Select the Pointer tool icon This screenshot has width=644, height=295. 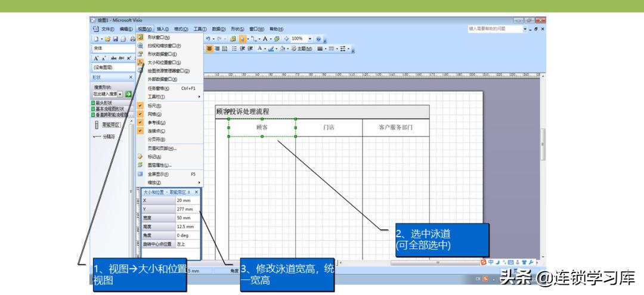point(242,39)
